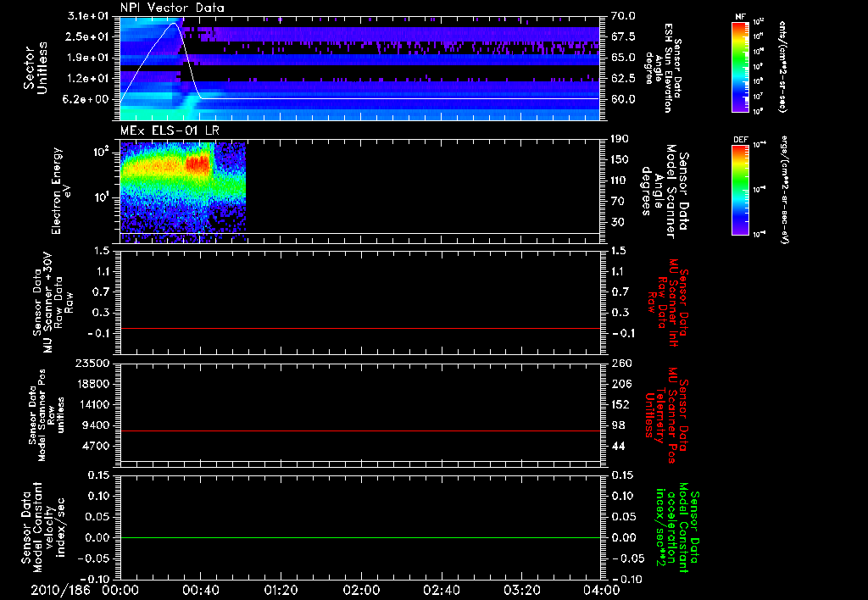868x600 pixels.
Task: Click the 01:20 time axis label
Action: click(281, 590)
